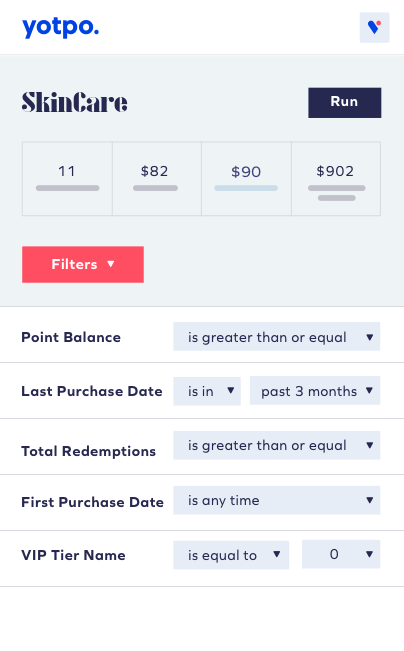Select the highlighted $90 stat card
This screenshot has width=404, height=651.
(246, 179)
